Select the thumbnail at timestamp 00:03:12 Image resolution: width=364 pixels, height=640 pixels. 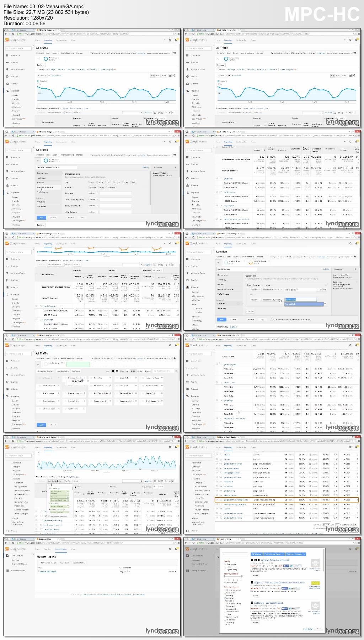[x=273, y=281]
